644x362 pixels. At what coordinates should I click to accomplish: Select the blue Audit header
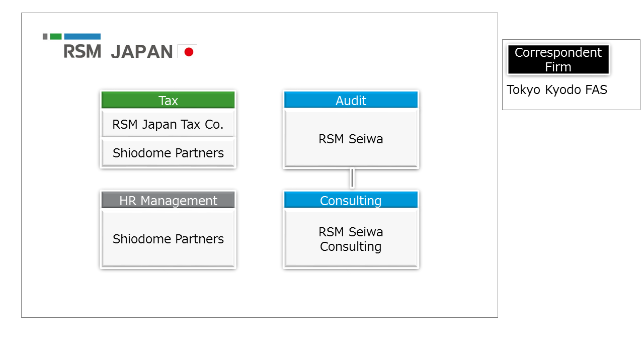point(351,100)
